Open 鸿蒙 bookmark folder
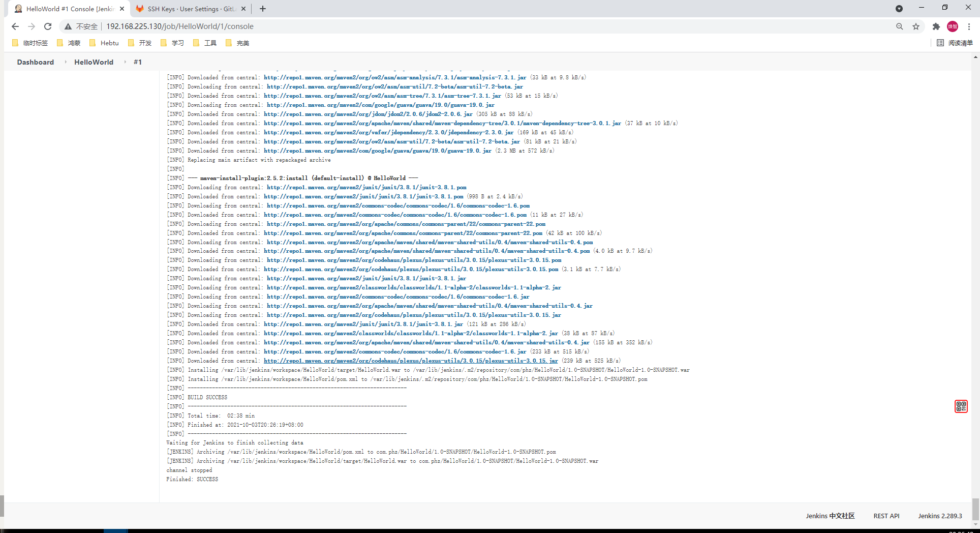The image size is (980, 533). click(69, 43)
